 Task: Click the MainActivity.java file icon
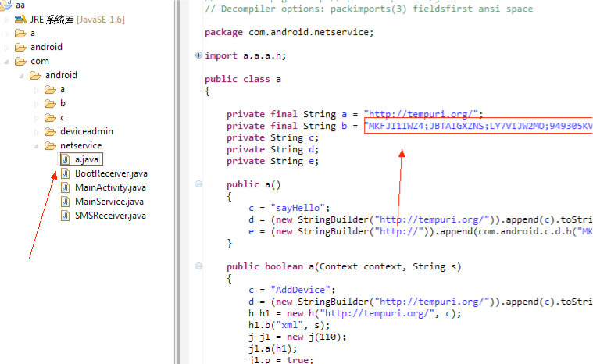(66, 187)
